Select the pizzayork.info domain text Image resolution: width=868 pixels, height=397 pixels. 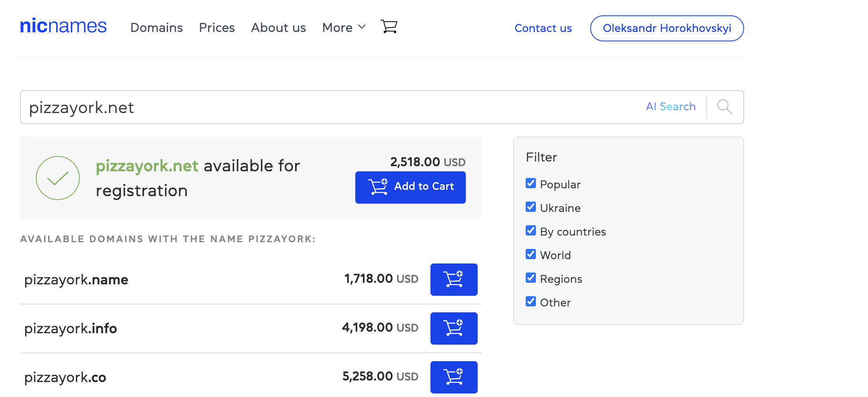[71, 328]
